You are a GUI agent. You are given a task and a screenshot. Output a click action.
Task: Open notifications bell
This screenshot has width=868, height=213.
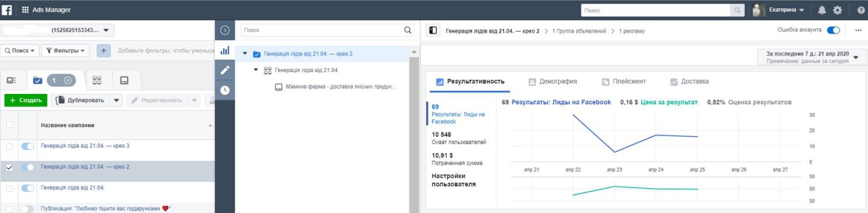coord(822,10)
